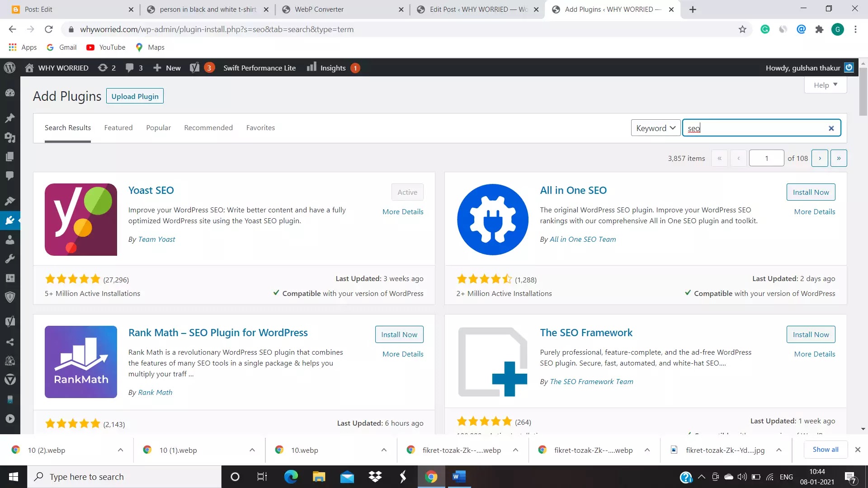Click Show all downloads
The width and height of the screenshot is (868, 488).
click(x=825, y=450)
